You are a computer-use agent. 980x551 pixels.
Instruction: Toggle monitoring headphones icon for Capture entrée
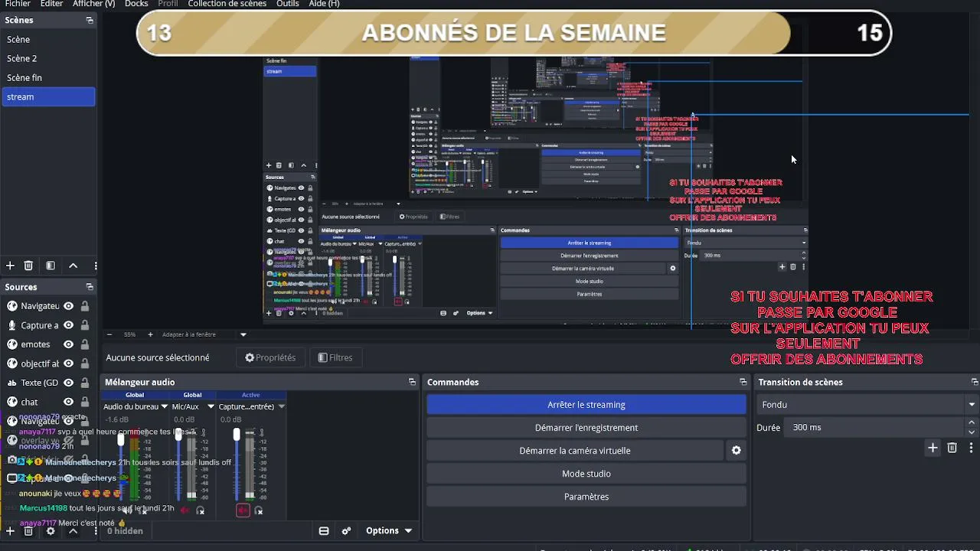point(259,510)
